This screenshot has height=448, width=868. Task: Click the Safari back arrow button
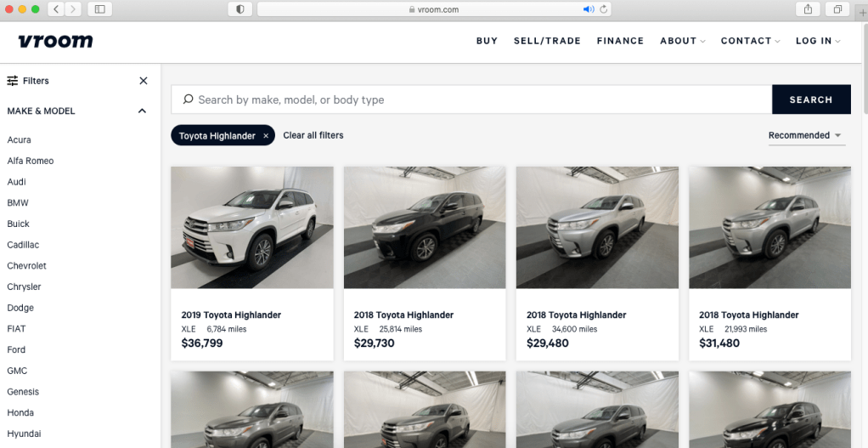tap(56, 9)
